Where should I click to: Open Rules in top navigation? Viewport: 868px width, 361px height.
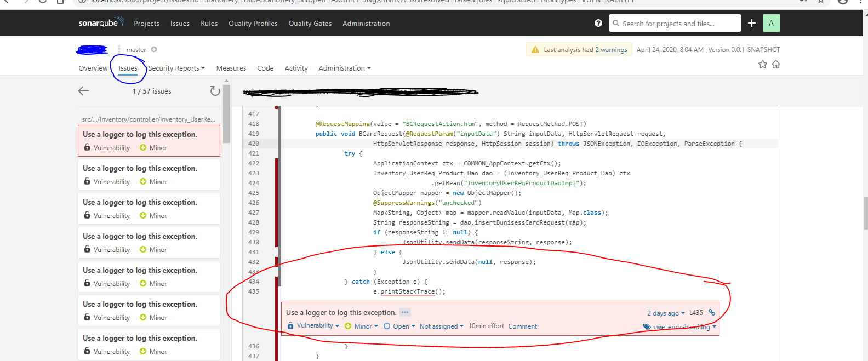pos(209,24)
